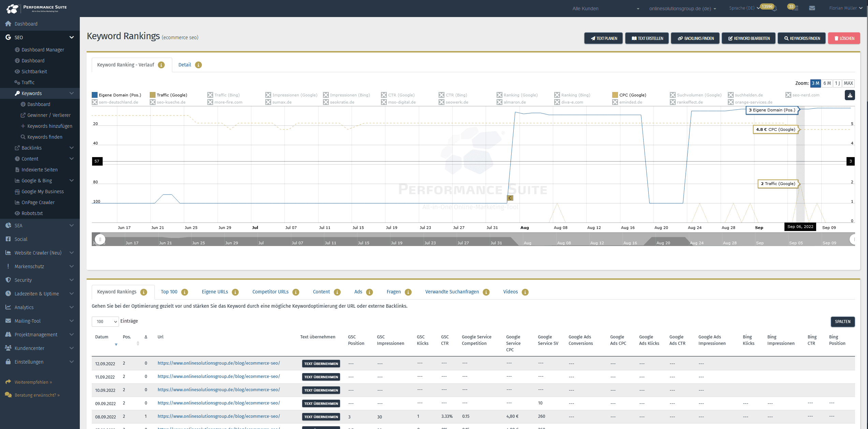Click the chart download icon
Screen dimensions: 868x429
pos(850,95)
